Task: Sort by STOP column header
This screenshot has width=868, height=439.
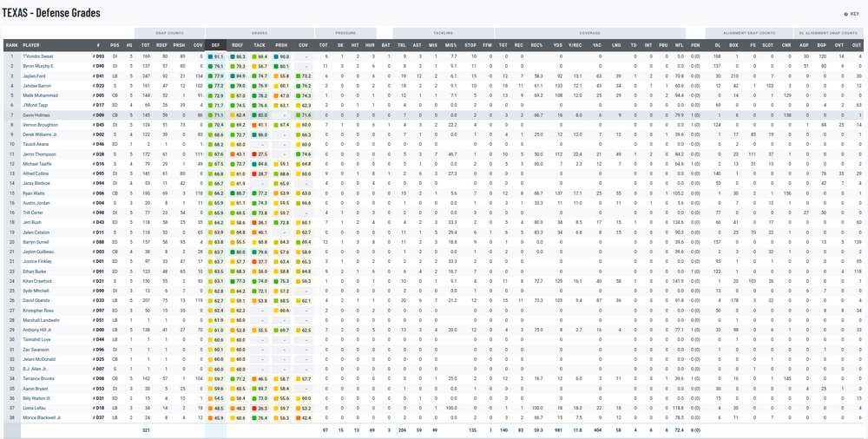Action: point(470,43)
